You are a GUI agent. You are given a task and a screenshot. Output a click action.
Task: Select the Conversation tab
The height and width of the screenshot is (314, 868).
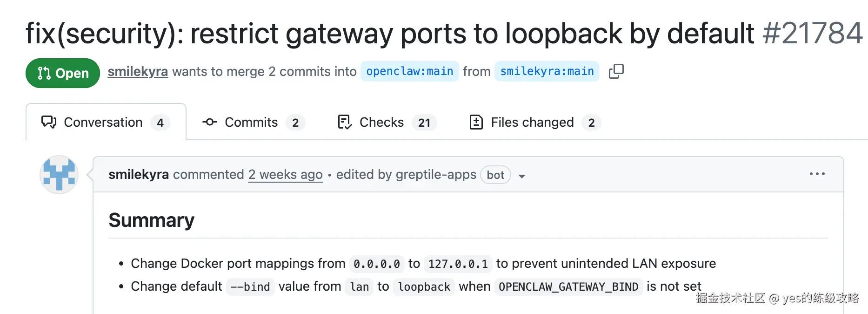click(103, 122)
